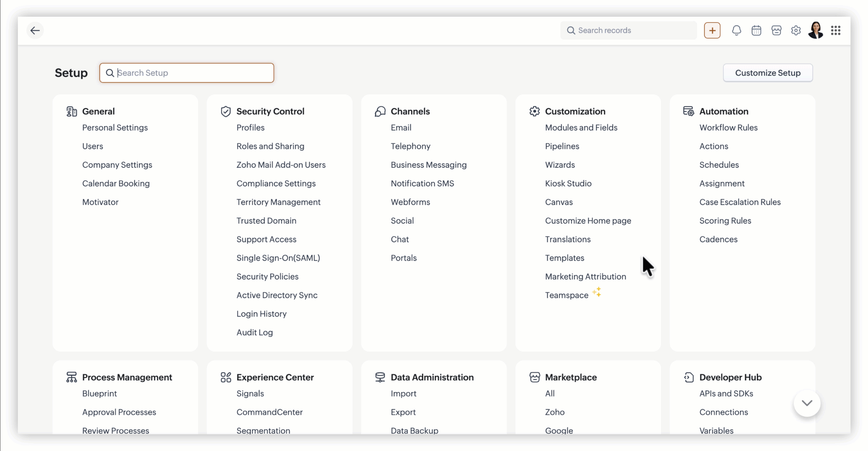Open the user profile avatar

click(816, 30)
